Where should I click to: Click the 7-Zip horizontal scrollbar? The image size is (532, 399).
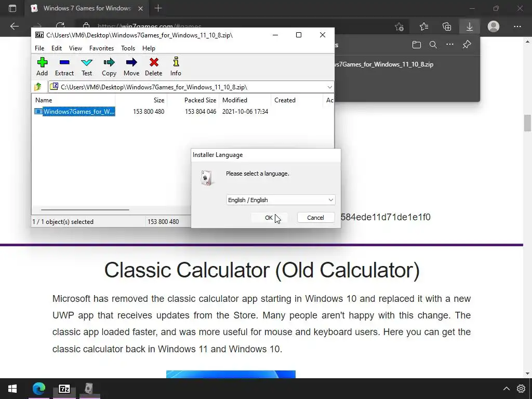tap(85, 210)
